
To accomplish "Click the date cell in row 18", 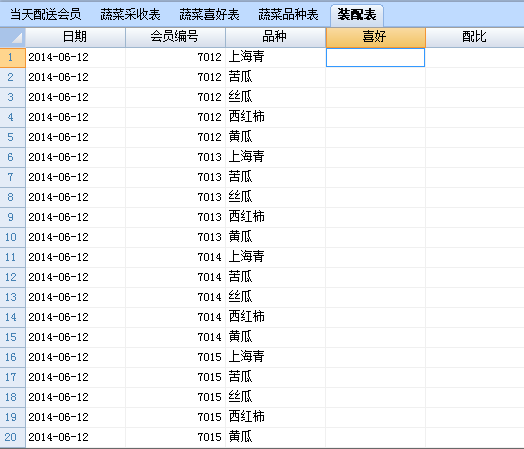I will point(76,397).
